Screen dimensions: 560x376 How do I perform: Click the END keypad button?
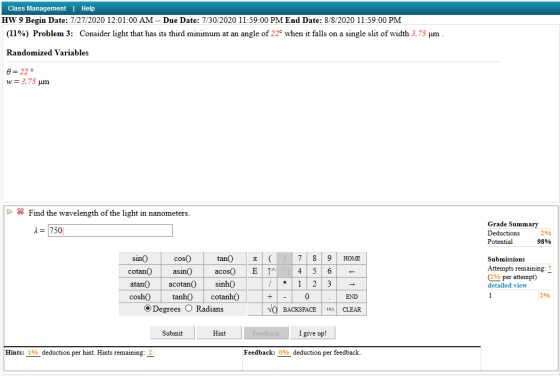click(351, 296)
